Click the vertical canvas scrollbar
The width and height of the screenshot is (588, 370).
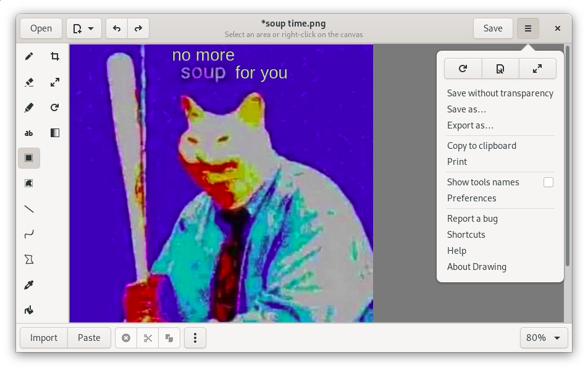click(x=568, y=156)
